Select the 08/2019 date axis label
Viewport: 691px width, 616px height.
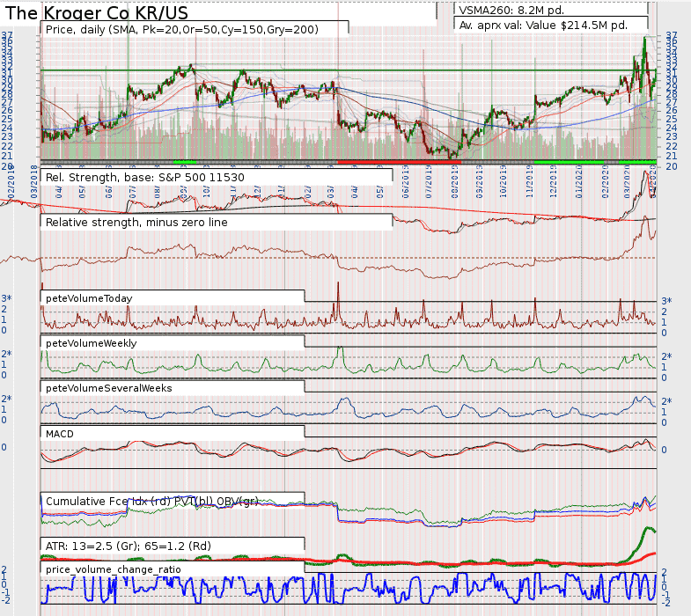(x=455, y=181)
